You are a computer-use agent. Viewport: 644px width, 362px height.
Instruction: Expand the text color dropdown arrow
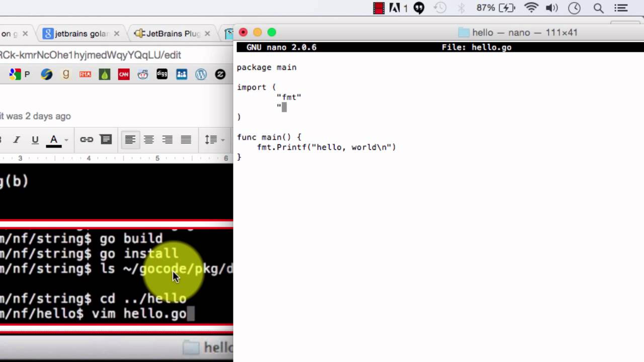click(66, 140)
